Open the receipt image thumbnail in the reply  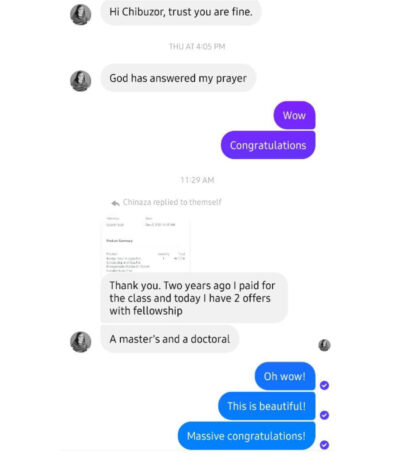pos(146,243)
